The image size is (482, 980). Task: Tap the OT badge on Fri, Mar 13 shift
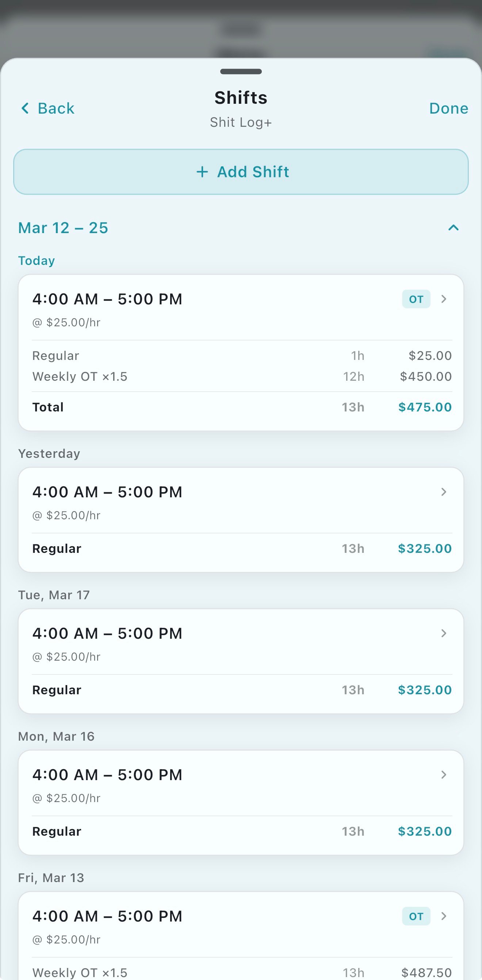tap(416, 916)
